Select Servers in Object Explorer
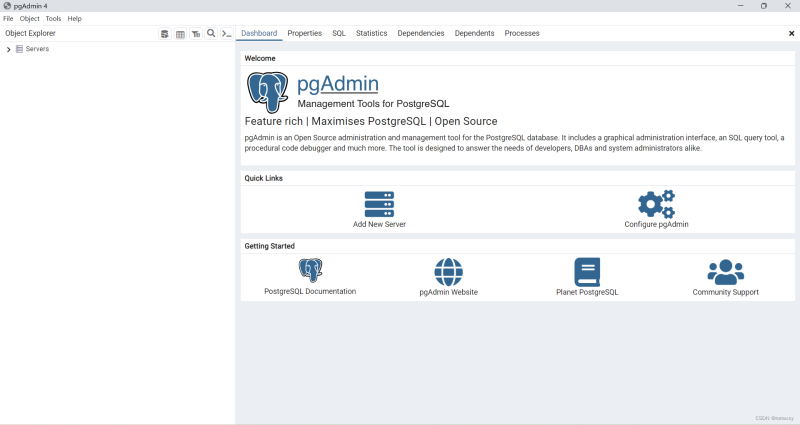This screenshot has height=425, width=800. [x=37, y=49]
